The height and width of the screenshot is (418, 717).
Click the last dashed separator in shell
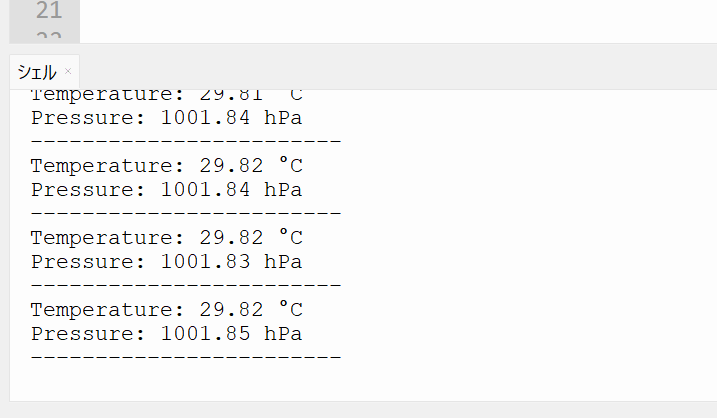pyautogui.click(x=186, y=357)
